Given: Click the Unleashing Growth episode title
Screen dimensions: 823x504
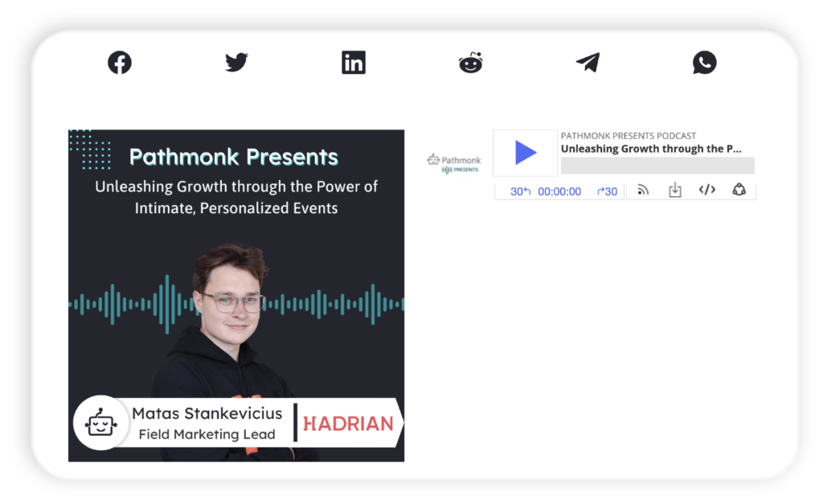Looking at the screenshot, I should click(651, 149).
